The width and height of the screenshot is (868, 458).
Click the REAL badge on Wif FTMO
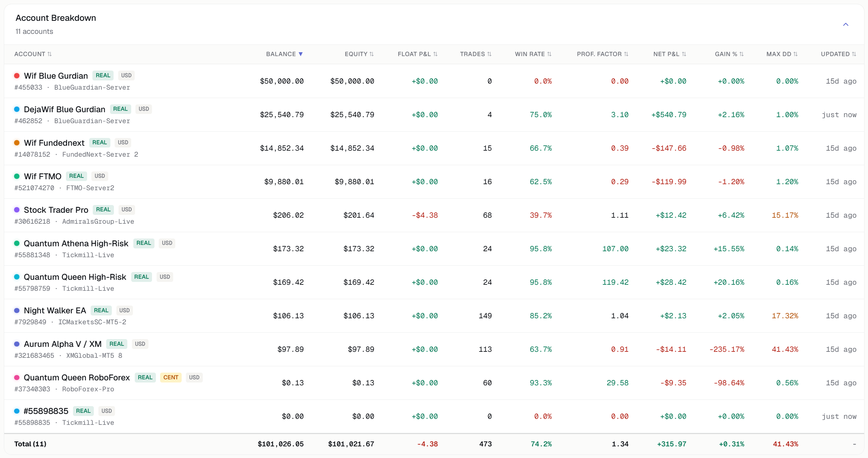click(x=76, y=176)
